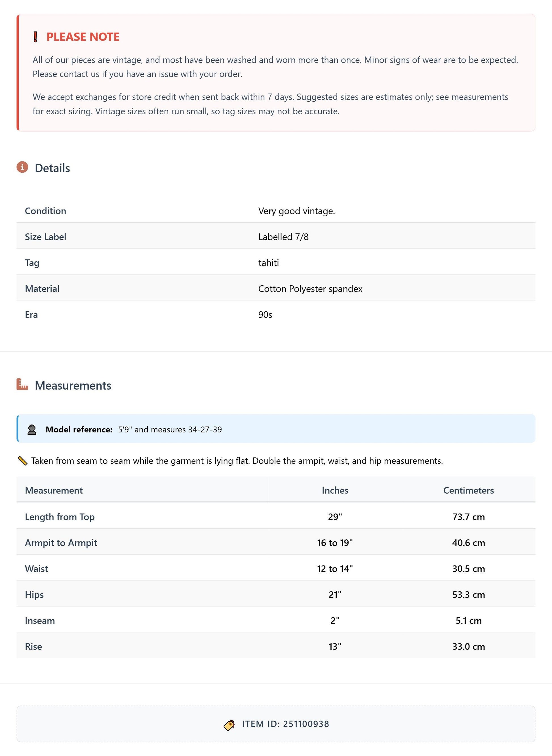Select the Armpit to Armpit inches value

click(x=335, y=543)
